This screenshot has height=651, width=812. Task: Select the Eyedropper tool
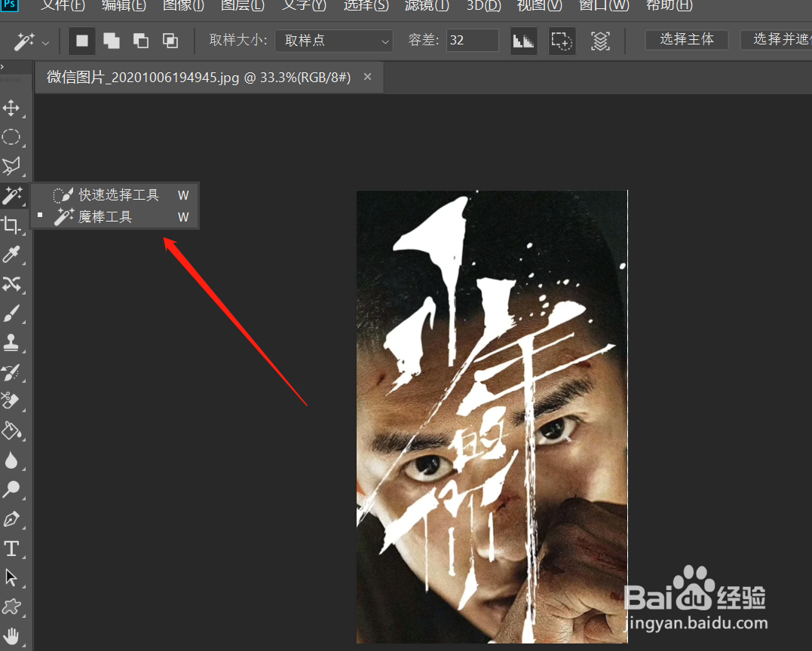click(11, 254)
